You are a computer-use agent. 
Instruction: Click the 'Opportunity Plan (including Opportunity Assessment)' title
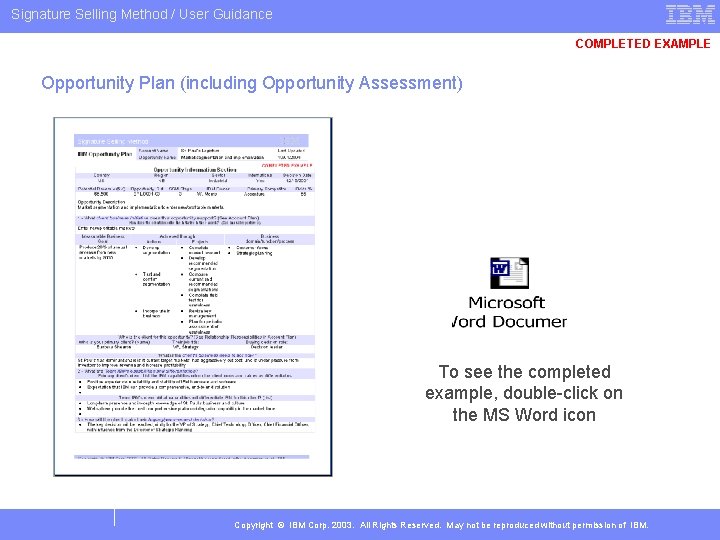coord(252,83)
